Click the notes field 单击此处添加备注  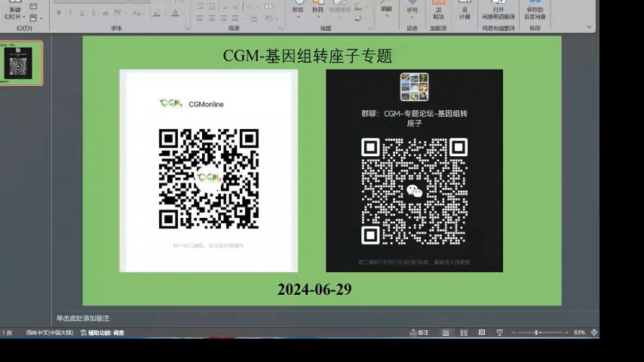[83, 318]
